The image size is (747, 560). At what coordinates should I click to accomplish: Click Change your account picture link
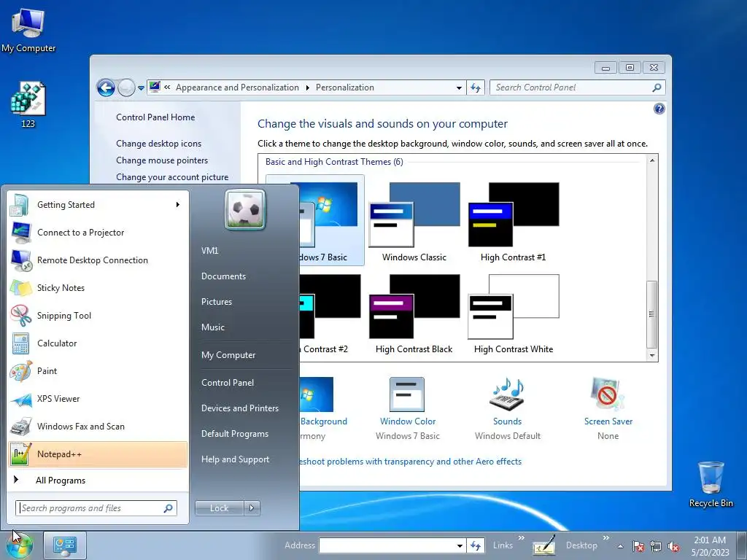(x=172, y=177)
